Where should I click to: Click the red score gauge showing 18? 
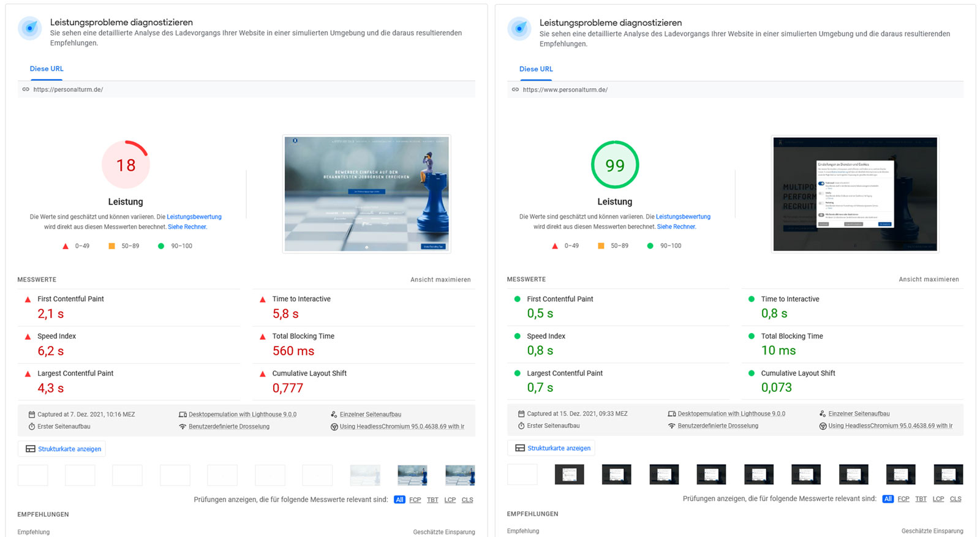126,165
